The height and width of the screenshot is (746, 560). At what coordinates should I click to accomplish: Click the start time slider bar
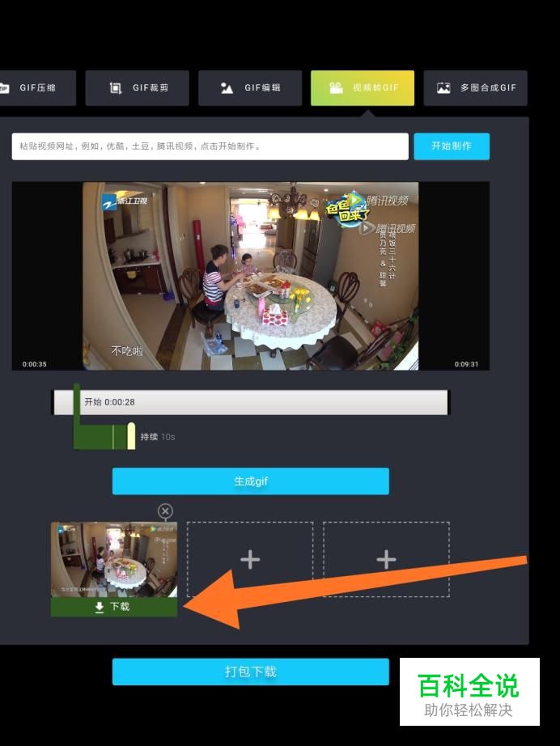click(x=251, y=402)
